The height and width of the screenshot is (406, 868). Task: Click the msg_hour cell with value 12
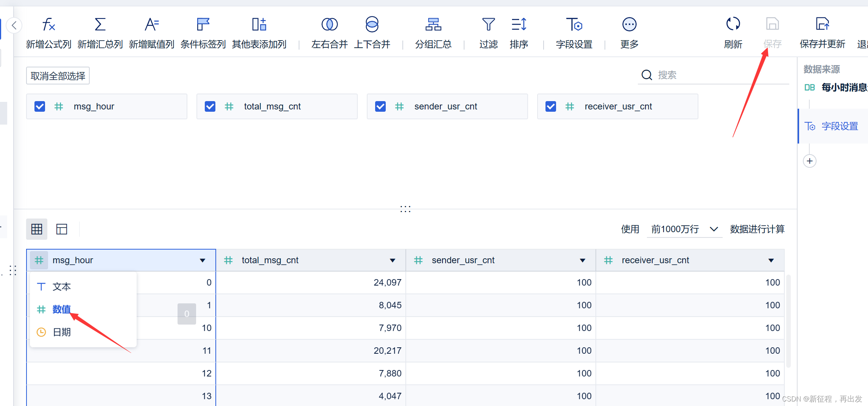point(121,373)
